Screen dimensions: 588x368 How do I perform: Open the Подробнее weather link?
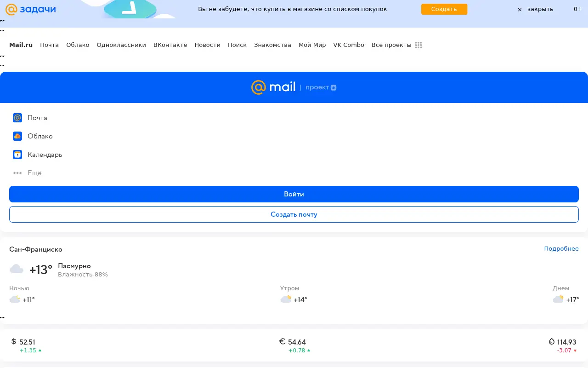click(x=561, y=249)
